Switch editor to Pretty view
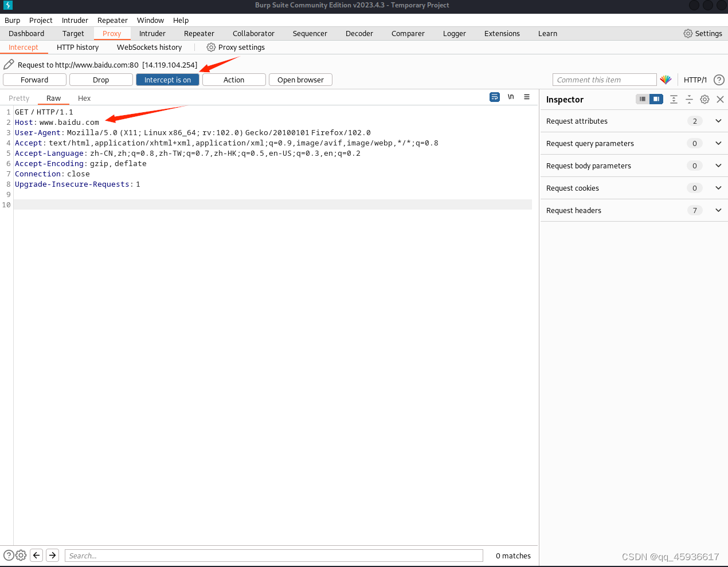This screenshot has width=728, height=567. 19,99
